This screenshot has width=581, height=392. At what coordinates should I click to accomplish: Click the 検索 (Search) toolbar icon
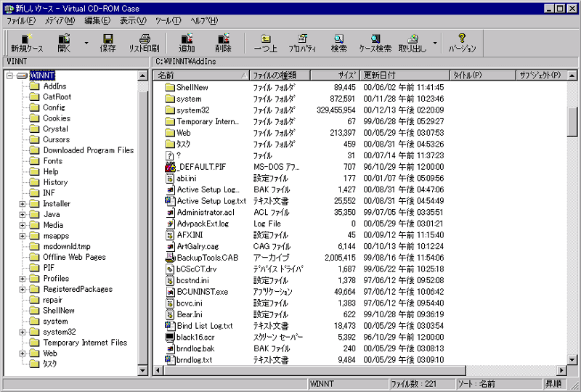[x=338, y=43]
